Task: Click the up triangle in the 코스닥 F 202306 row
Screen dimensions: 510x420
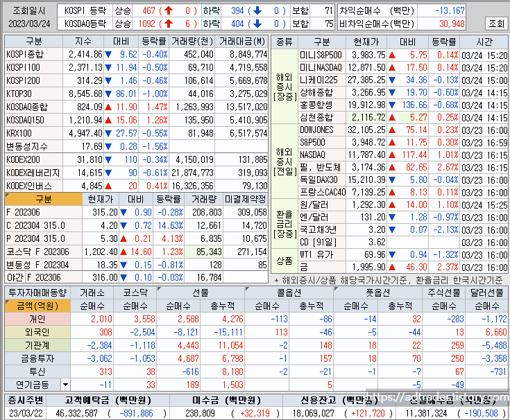Action: pos(124,252)
